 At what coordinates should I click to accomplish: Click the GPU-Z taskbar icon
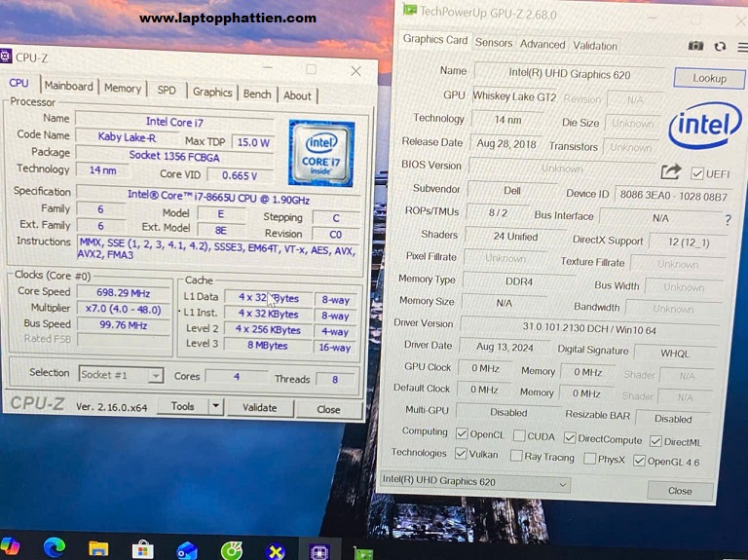coord(363,554)
